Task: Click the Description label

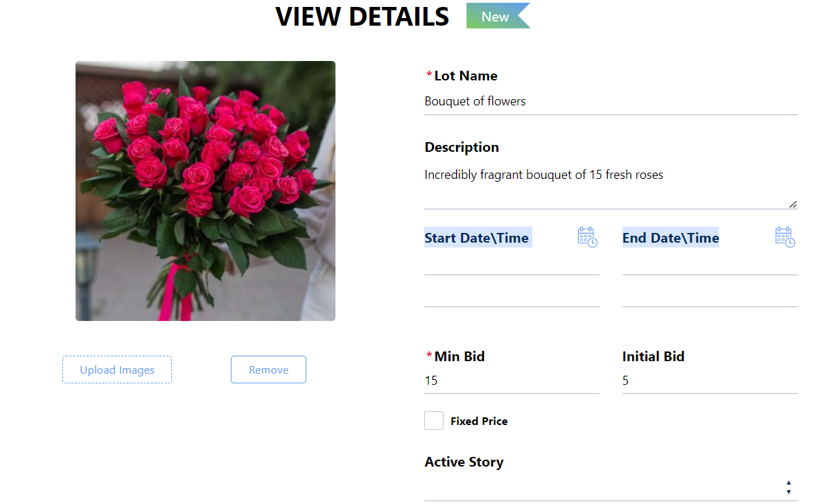Action: point(462,147)
